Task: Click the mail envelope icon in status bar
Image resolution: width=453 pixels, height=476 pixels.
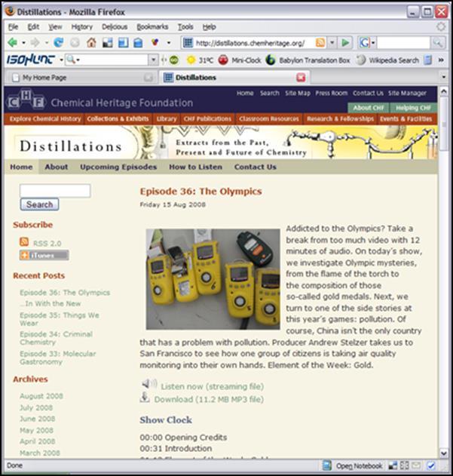Action: [416, 465]
